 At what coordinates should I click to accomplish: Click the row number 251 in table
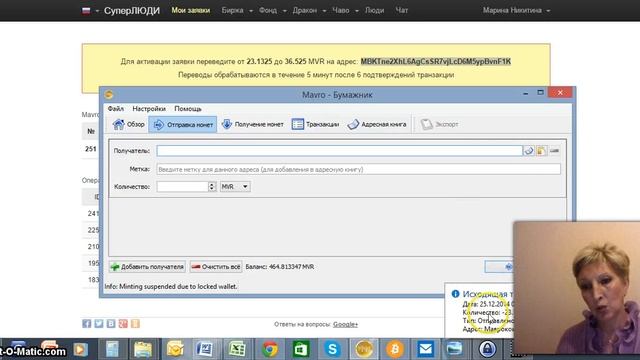[91, 149]
